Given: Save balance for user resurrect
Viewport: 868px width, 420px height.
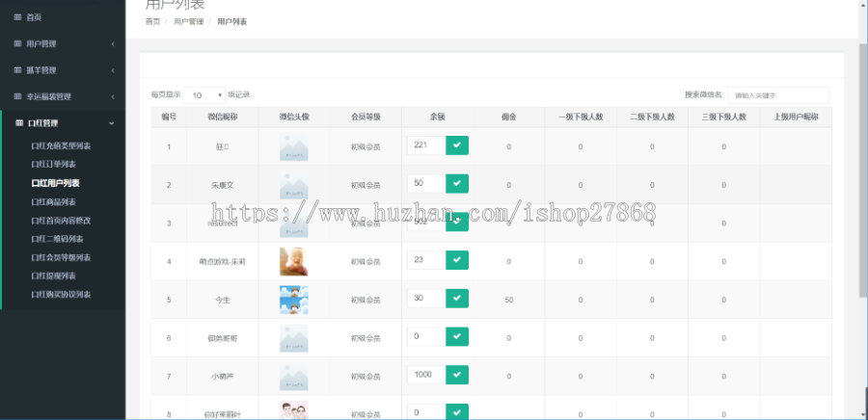Looking at the screenshot, I should click(457, 223).
